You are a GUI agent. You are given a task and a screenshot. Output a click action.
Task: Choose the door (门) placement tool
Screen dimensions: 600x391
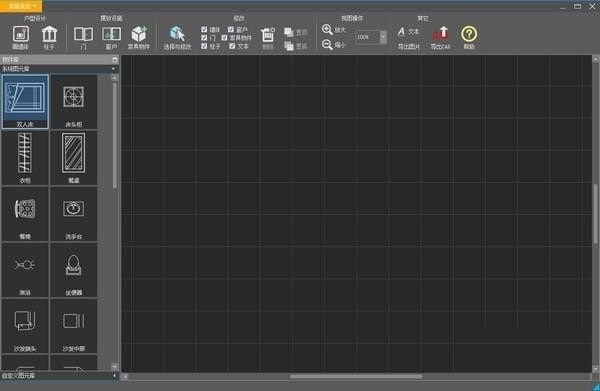tap(83, 34)
